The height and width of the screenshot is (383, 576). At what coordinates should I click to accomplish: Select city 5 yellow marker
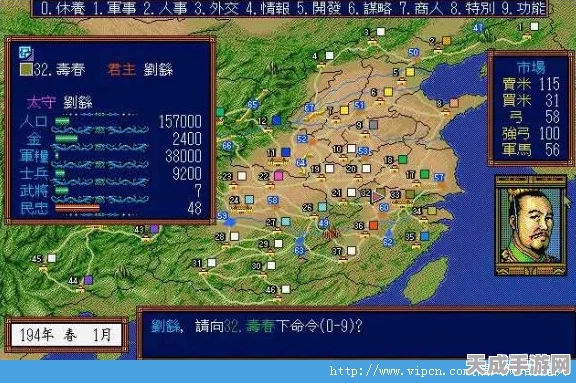point(410,72)
